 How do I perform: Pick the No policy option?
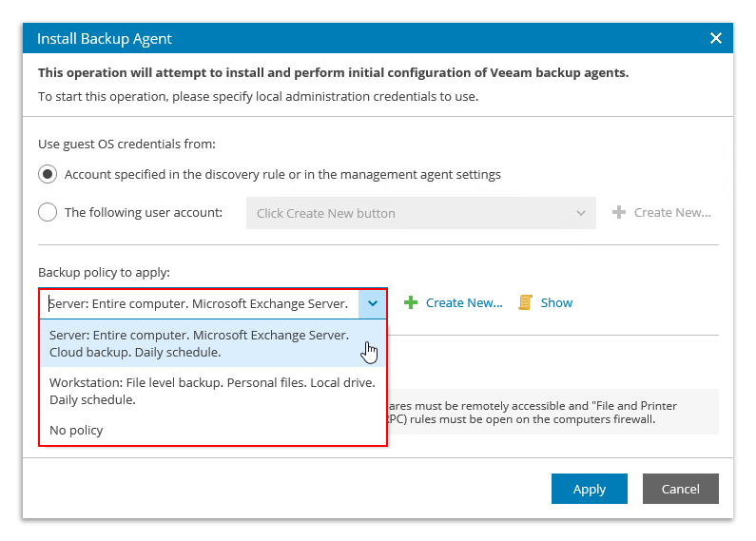point(76,430)
